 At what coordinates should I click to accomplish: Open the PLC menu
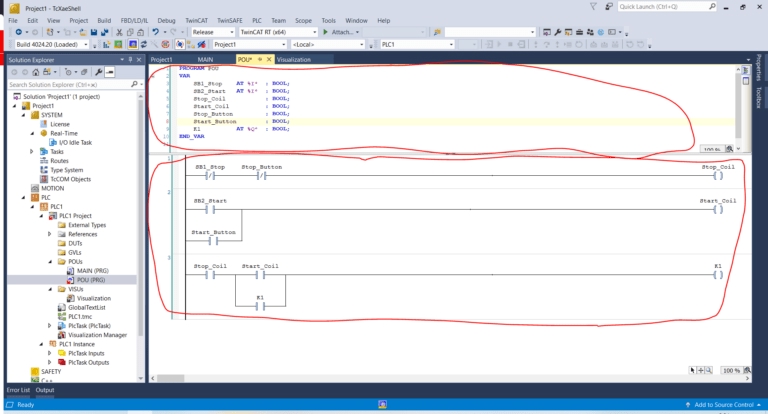[x=257, y=21]
